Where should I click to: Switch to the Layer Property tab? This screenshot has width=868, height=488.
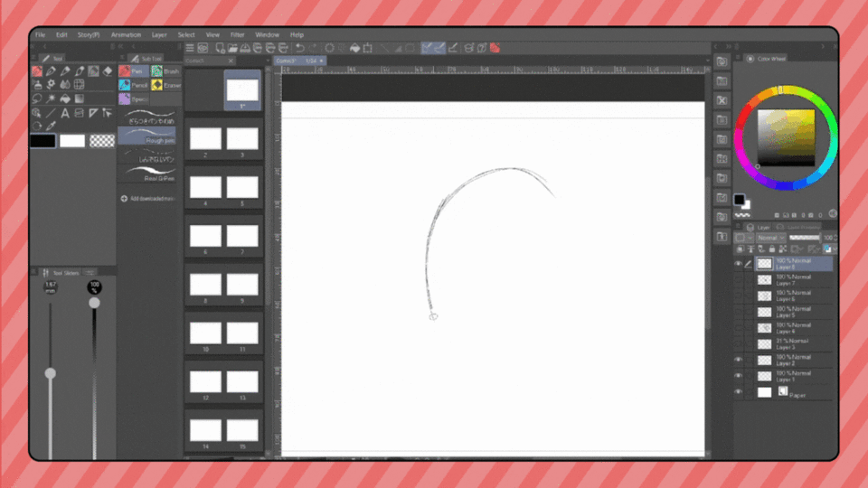pyautogui.click(x=797, y=227)
